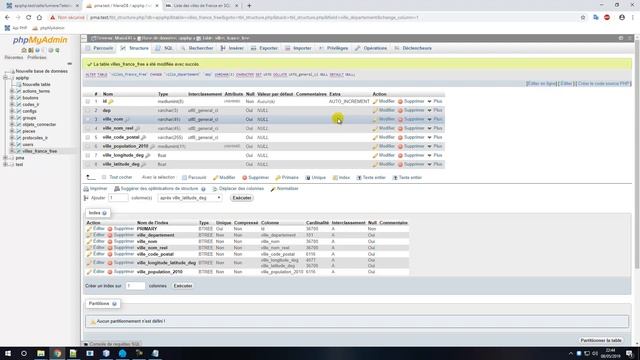
Task: Tick checkbox for the ville_code_postal row
Action: (x=88, y=137)
